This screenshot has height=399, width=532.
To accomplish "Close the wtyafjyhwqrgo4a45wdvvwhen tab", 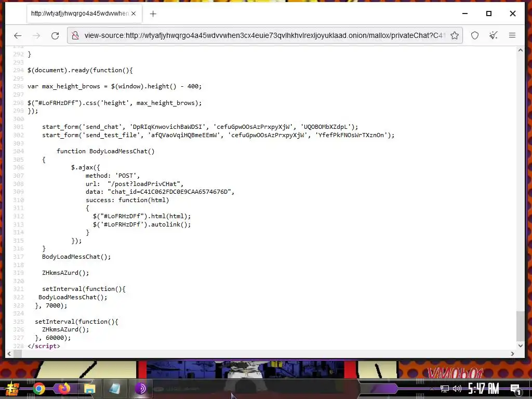I will click(x=134, y=14).
